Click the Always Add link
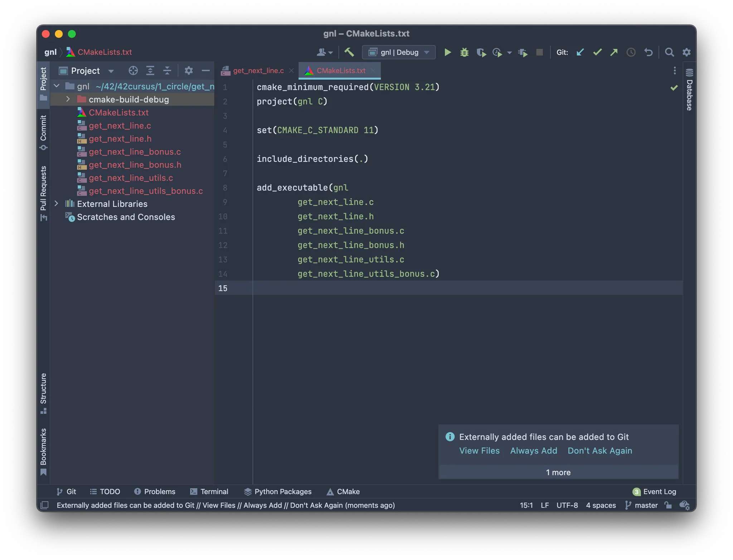 tap(533, 451)
